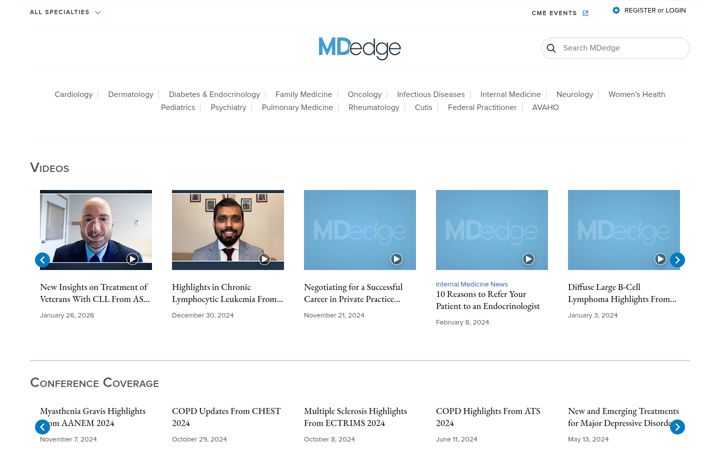The width and height of the screenshot is (720, 450).
Task: Open COPD Highlights From ATS 2024
Action: coord(488,417)
